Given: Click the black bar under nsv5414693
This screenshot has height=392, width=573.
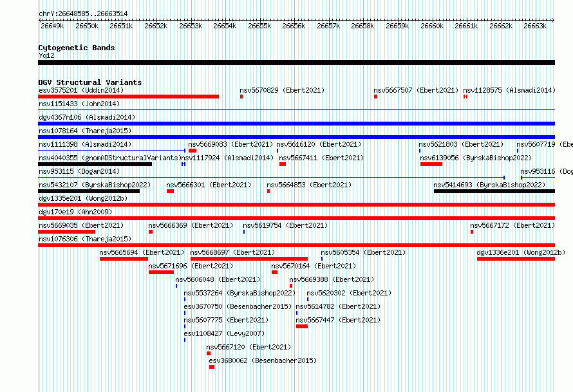Looking at the screenshot, I should pyautogui.click(x=494, y=191).
